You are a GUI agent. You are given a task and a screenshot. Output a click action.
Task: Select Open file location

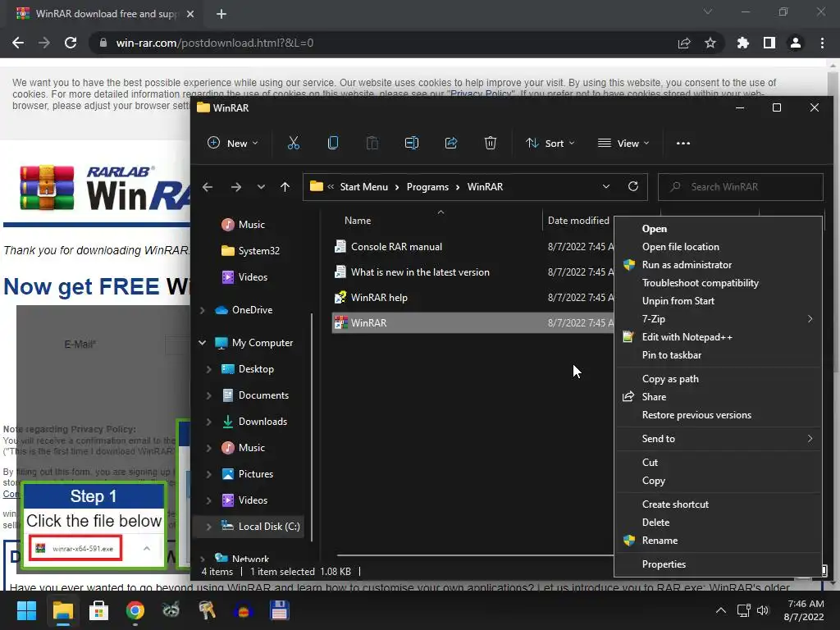[719, 247]
